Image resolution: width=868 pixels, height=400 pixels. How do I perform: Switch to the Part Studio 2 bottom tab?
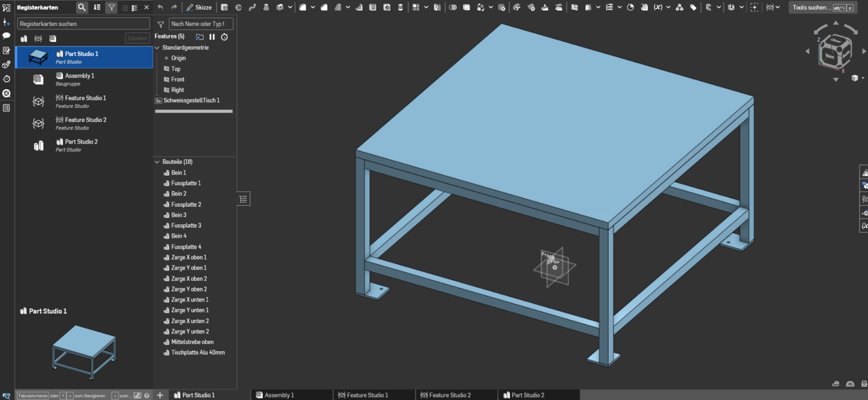click(539, 395)
